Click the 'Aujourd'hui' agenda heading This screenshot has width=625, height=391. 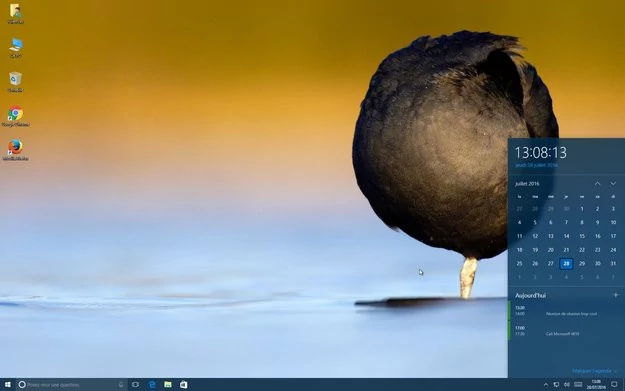(x=531, y=295)
